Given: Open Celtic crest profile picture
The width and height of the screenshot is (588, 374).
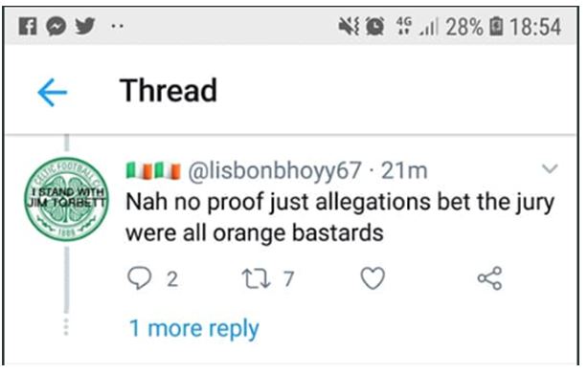Looking at the screenshot, I should pyautogui.click(x=66, y=199).
